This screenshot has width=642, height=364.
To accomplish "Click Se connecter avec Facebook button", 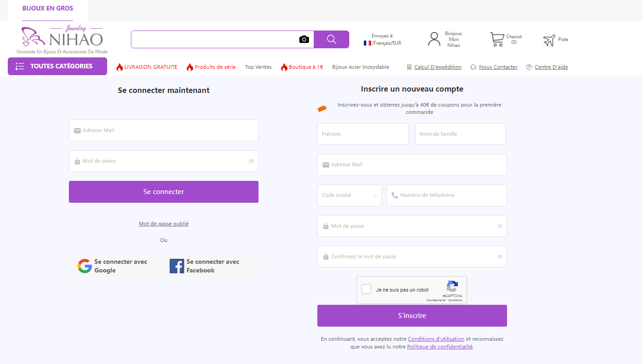I will 209,266.
